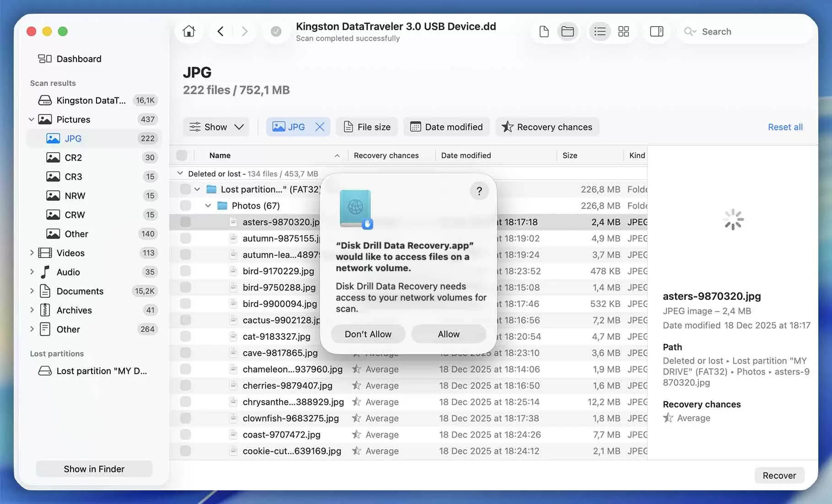Remove the JPG filter with X
The height and width of the screenshot is (504, 832).
click(x=320, y=127)
